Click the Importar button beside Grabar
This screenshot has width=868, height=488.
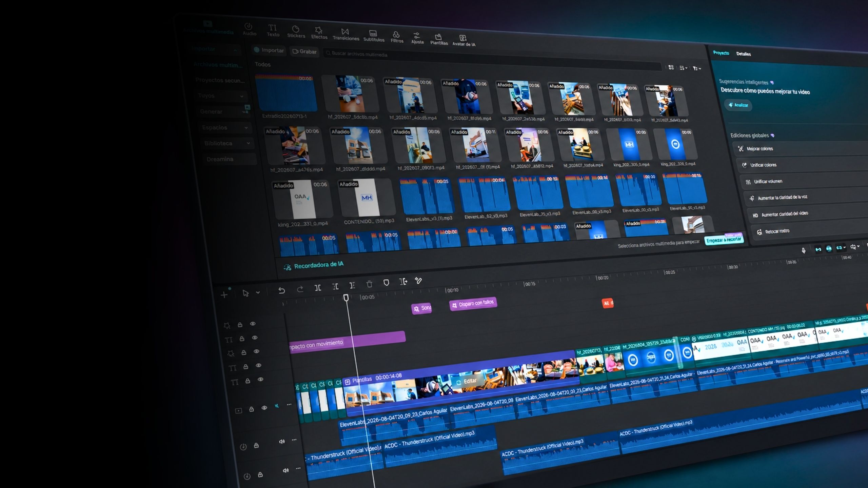click(269, 50)
